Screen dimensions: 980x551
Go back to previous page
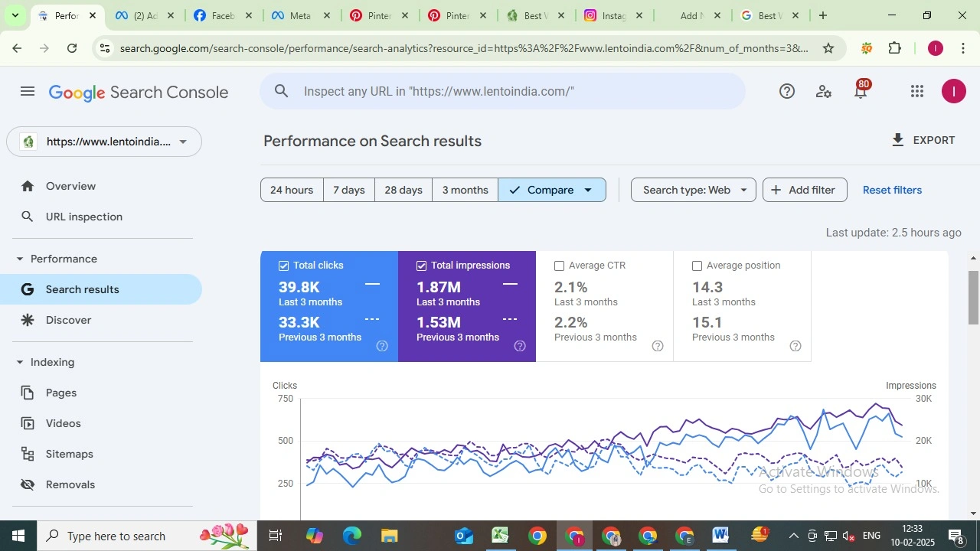pyautogui.click(x=17, y=48)
